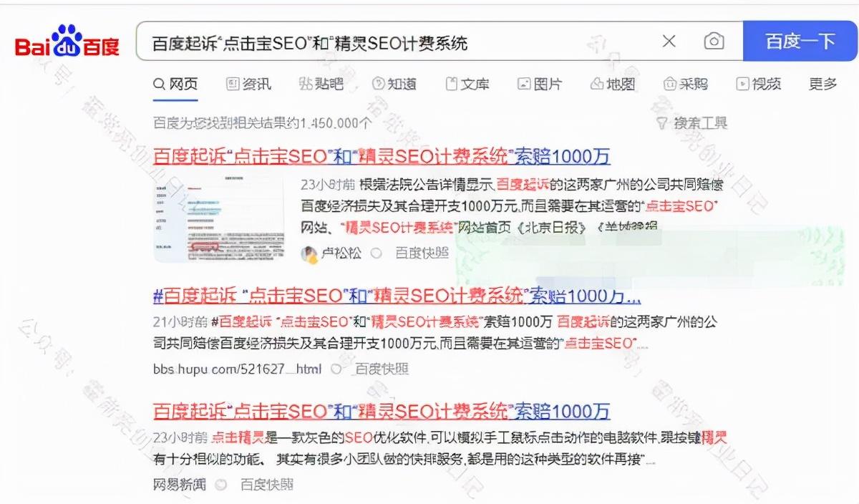
Task: Open the 地图 tab
Action: point(613,84)
